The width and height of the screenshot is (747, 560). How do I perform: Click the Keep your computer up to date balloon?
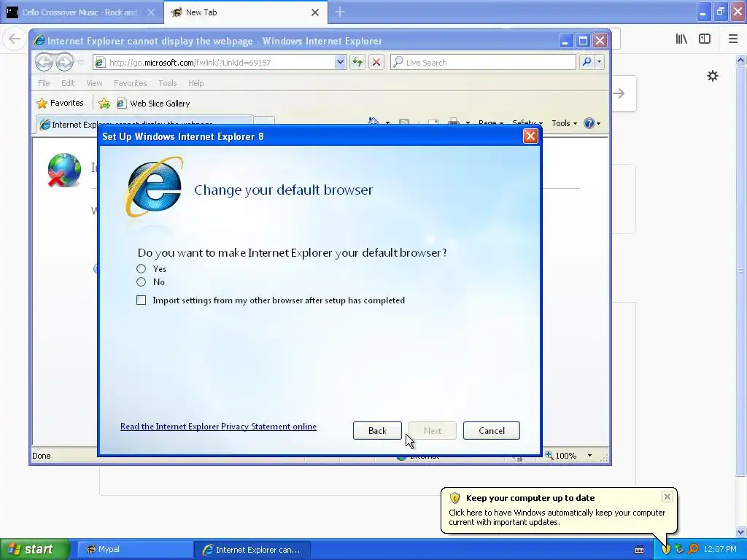point(558,510)
